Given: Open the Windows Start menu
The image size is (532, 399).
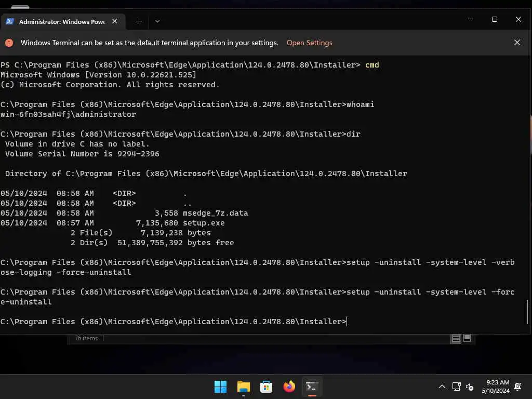Looking at the screenshot, I should pos(220,387).
